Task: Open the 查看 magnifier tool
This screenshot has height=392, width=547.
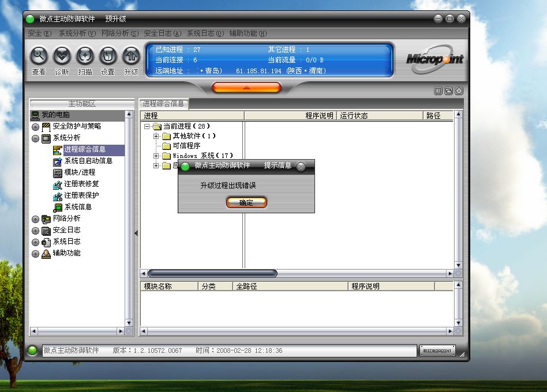Action: pyautogui.click(x=39, y=56)
